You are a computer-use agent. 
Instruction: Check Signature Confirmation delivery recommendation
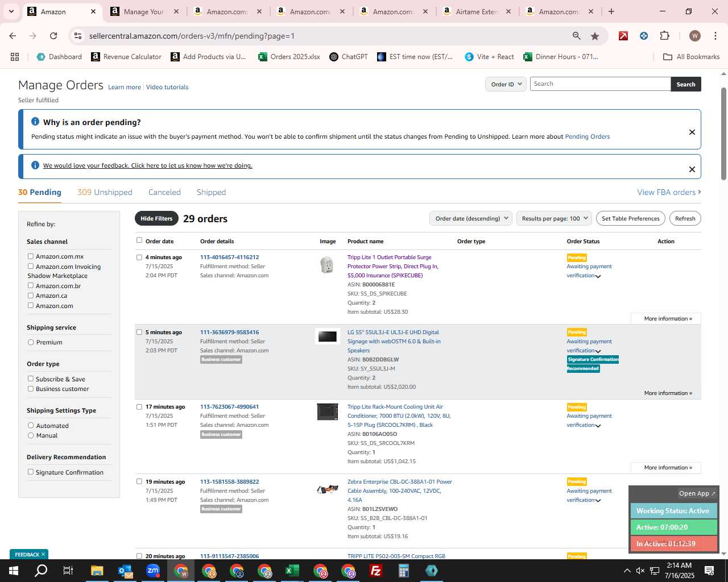point(31,472)
